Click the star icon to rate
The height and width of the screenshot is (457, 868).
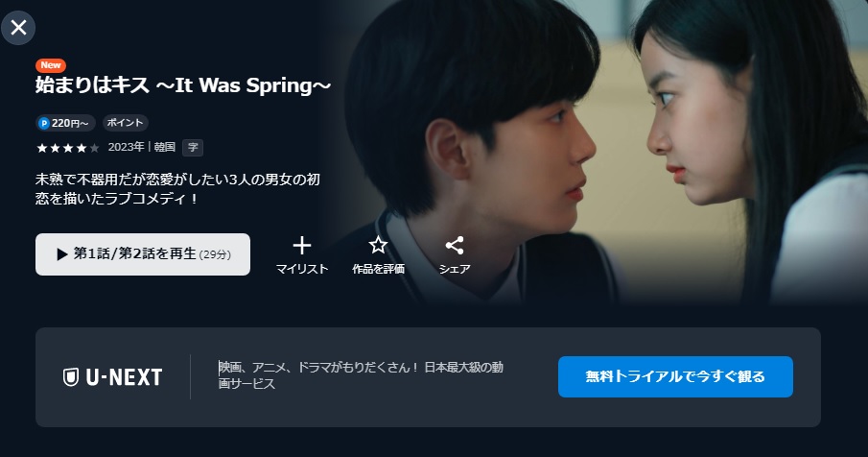point(378,245)
